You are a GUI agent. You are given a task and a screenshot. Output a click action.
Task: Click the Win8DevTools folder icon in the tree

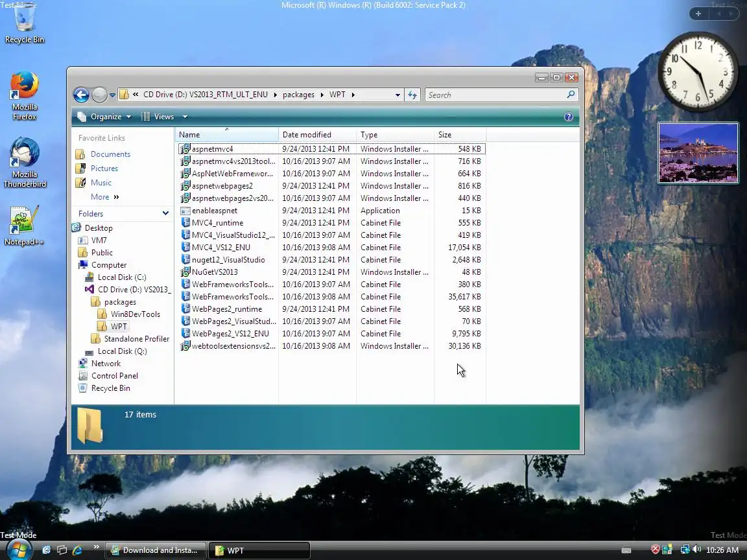pyautogui.click(x=102, y=314)
